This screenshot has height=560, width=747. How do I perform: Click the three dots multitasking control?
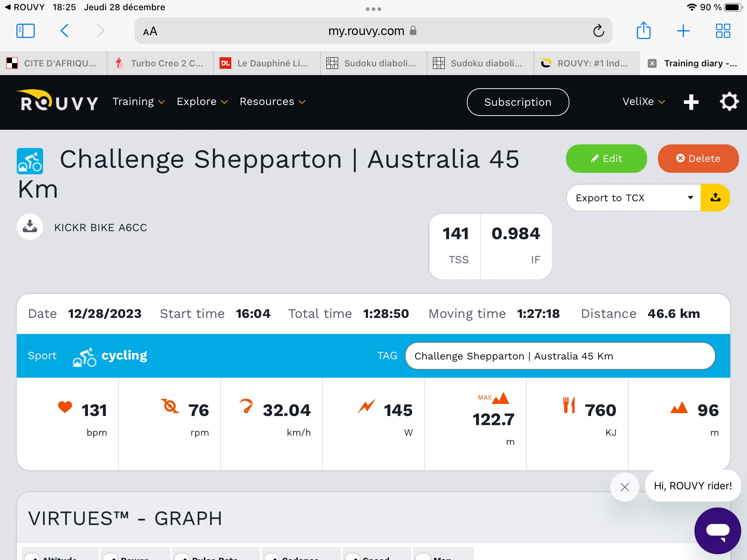[373, 9]
